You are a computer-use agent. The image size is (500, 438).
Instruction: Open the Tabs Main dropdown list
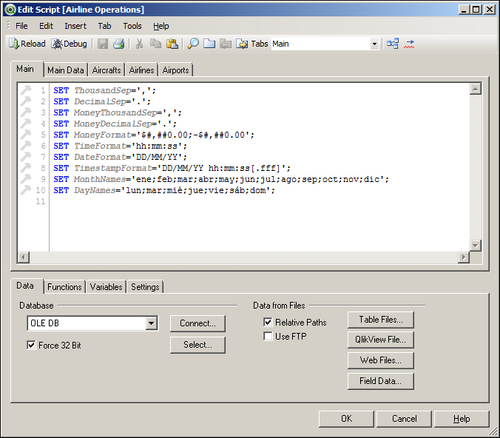tap(374, 44)
